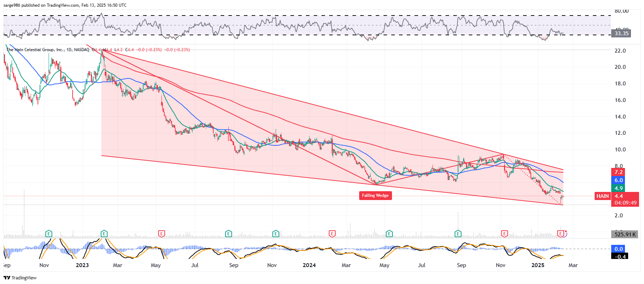Screen dimensions: 644x284
Task: Click the red earnings marker near May 2023
Action: (x=161, y=234)
